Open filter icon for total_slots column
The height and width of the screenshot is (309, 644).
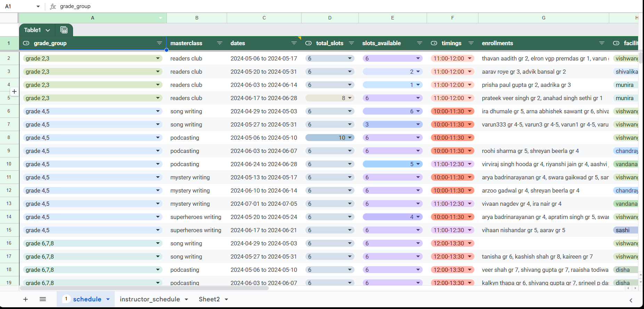(351, 43)
